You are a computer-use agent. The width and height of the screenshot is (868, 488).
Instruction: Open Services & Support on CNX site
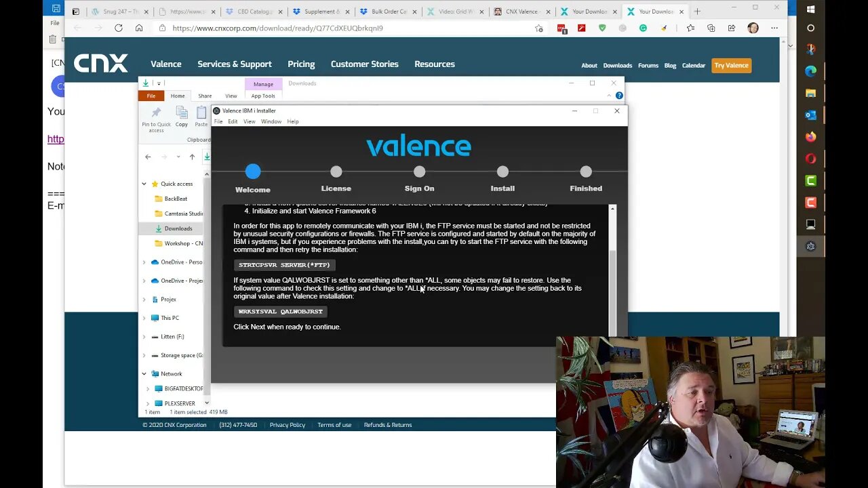point(235,64)
